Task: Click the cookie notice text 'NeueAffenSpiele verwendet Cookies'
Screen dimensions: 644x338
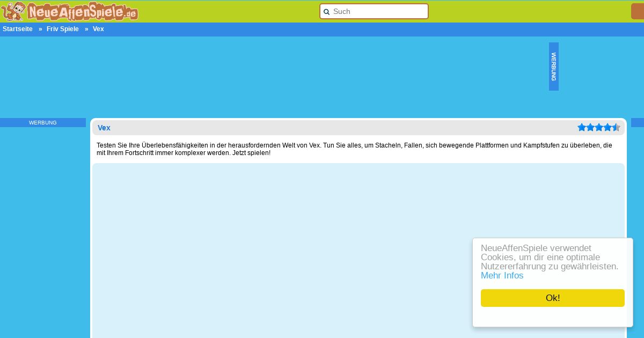Action: (550, 258)
